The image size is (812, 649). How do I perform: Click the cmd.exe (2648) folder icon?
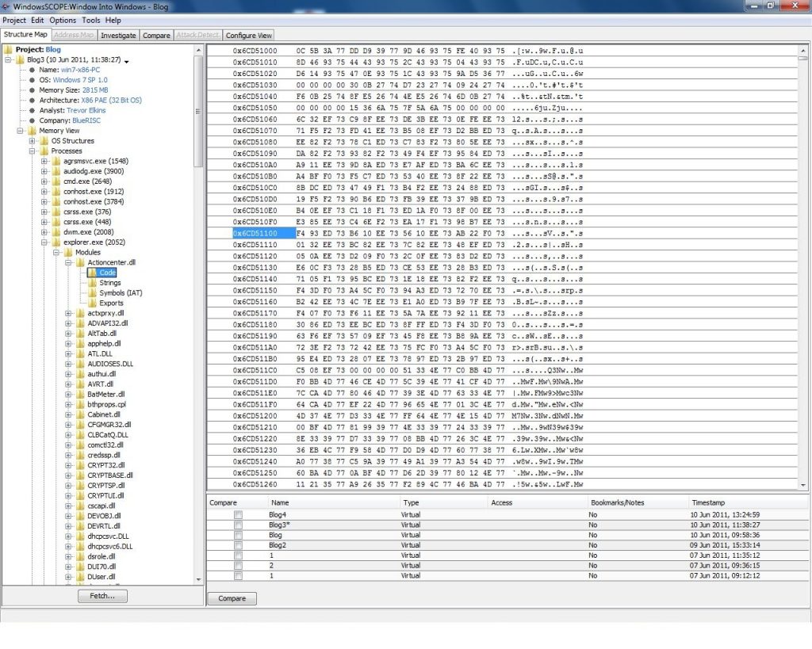[56, 181]
